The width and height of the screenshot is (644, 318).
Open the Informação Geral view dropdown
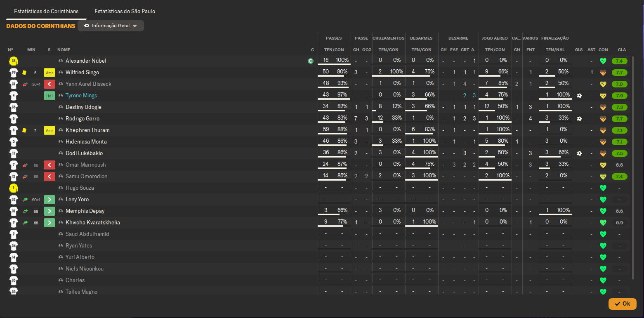[111, 26]
